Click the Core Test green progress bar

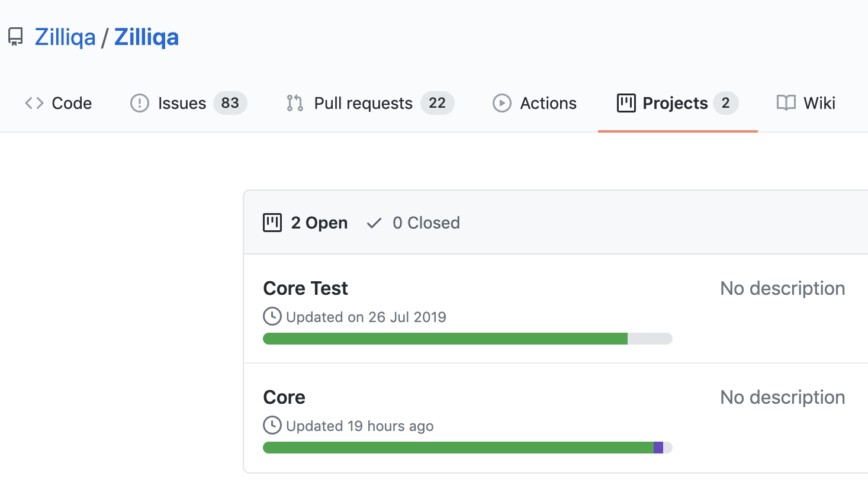point(445,339)
